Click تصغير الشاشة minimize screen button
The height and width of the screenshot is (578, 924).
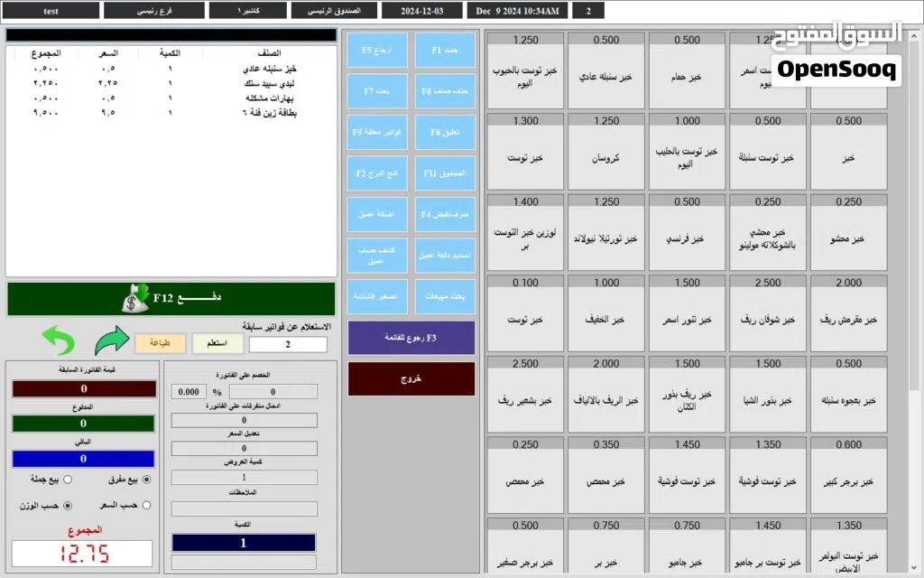tap(377, 296)
